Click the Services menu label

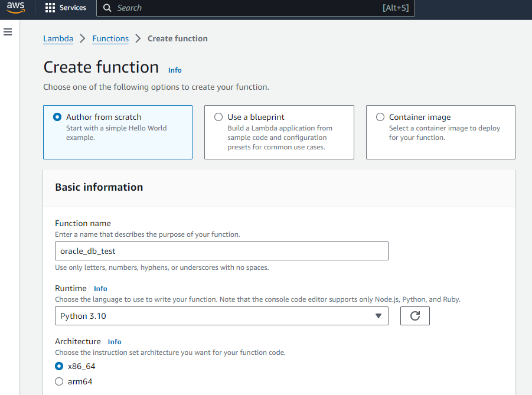(73, 8)
